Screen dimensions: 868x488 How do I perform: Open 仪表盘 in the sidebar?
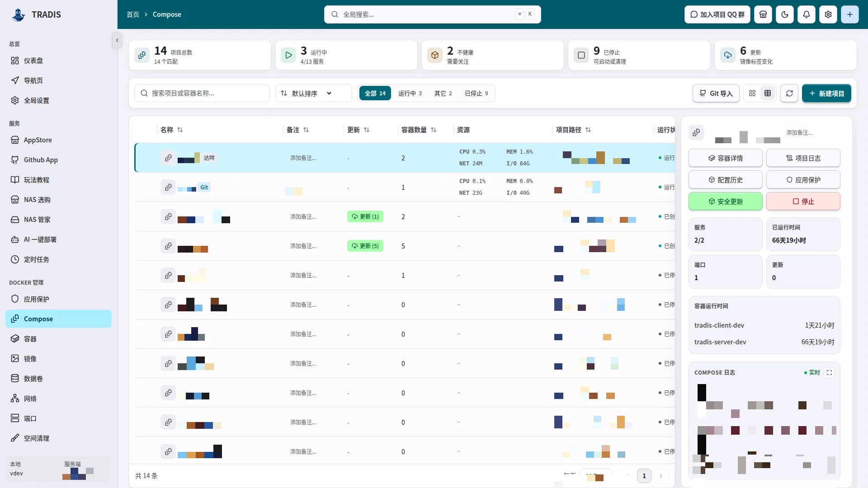pyautogui.click(x=59, y=61)
